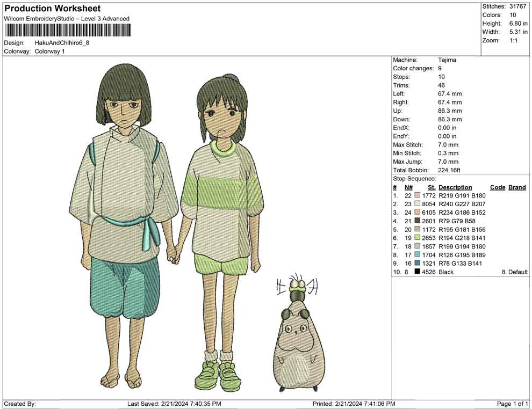532x409 pixels.
Task: Click the Machine value 'Tajima'
Action: 447,60
